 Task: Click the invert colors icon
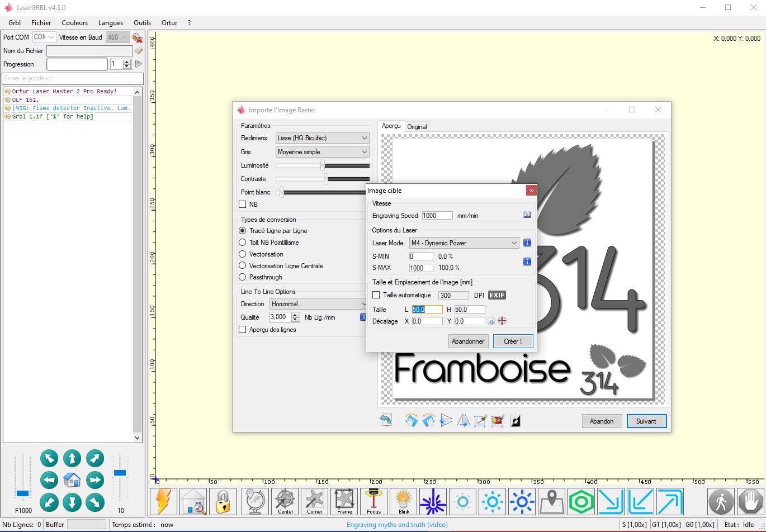(515, 420)
